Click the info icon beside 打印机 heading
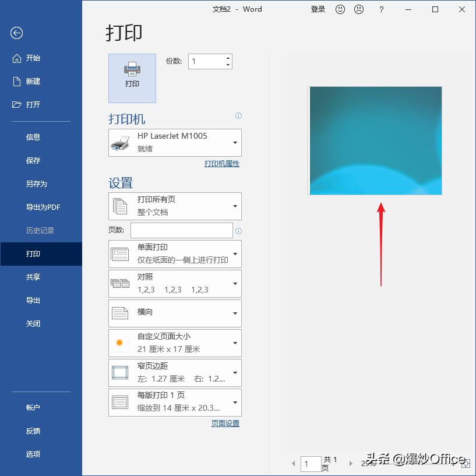 (x=238, y=116)
